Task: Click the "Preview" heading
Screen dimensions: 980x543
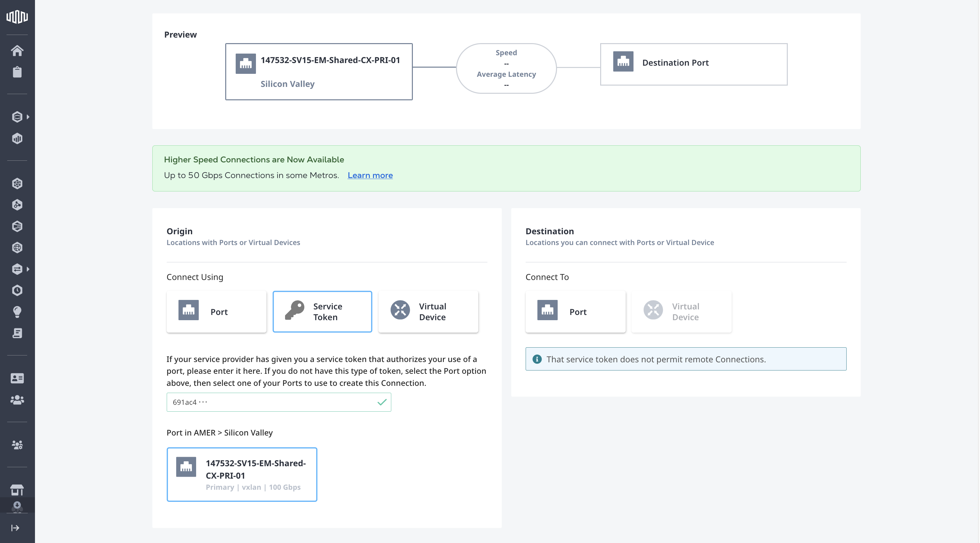Action: (180, 35)
